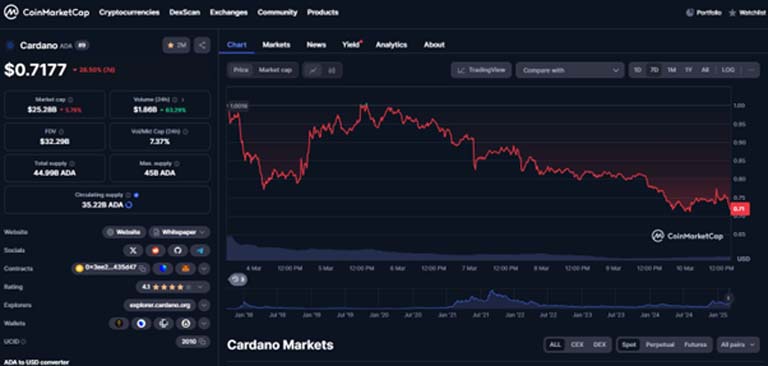This screenshot has width=768, height=366.
Task: Open Cardano's X (Twitter) social link
Action: point(133,250)
